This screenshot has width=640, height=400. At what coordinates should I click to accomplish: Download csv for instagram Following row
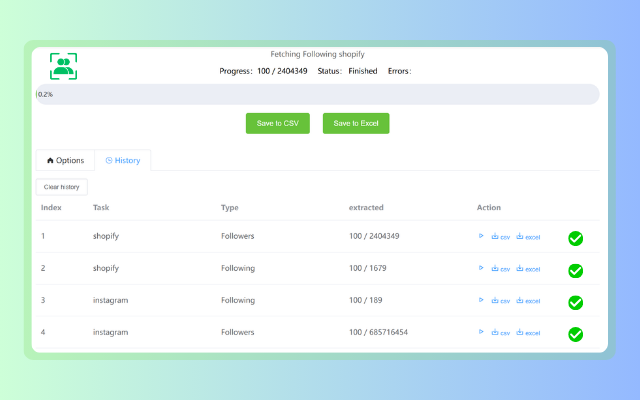(500, 300)
